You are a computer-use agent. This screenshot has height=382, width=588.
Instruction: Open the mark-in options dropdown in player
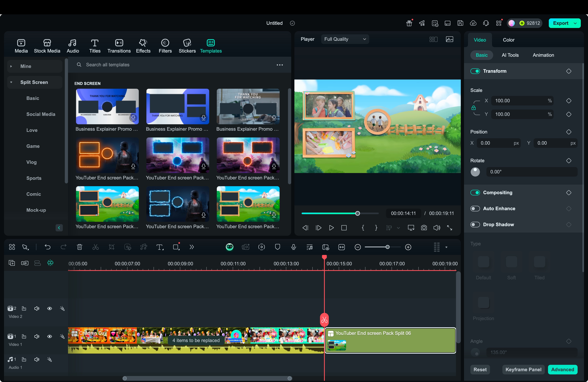pyautogui.click(x=398, y=228)
